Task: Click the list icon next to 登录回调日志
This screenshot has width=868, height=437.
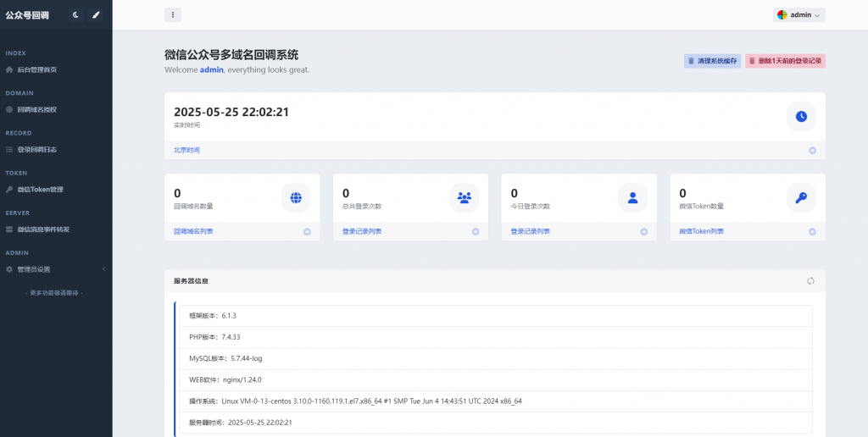Action: [x=8, y=149]
